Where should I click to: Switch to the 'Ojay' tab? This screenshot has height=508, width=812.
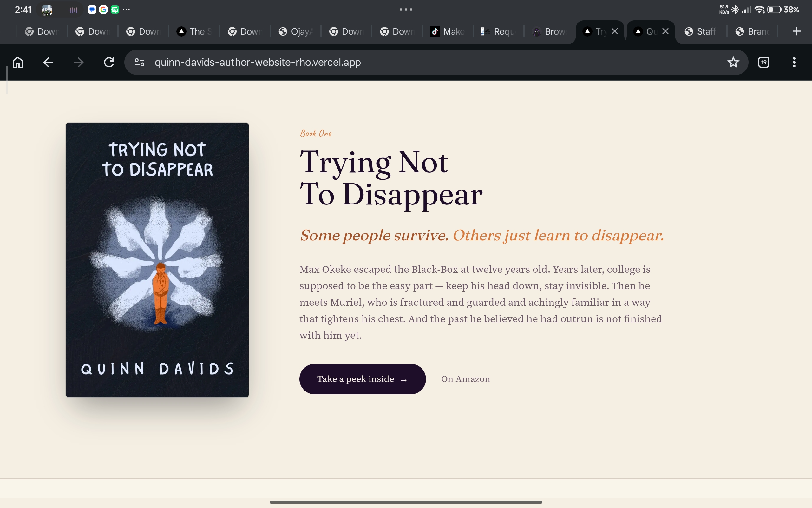(x=295, y=31)
